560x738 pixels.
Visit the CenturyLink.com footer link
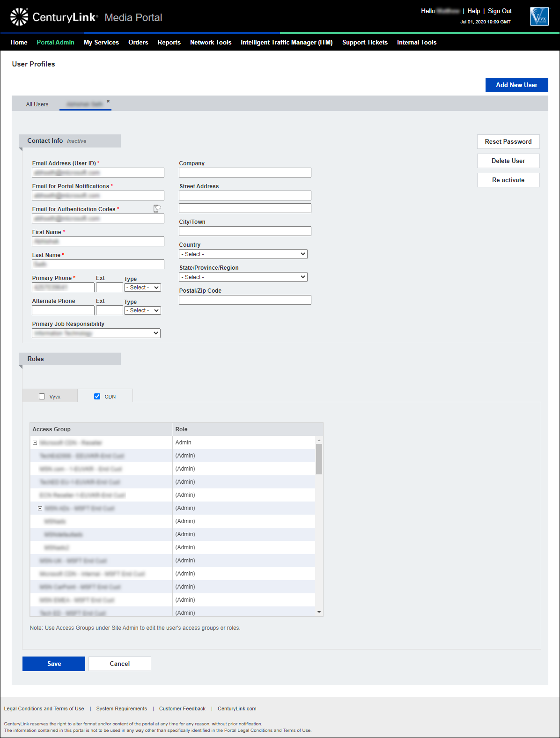(237, 708)
